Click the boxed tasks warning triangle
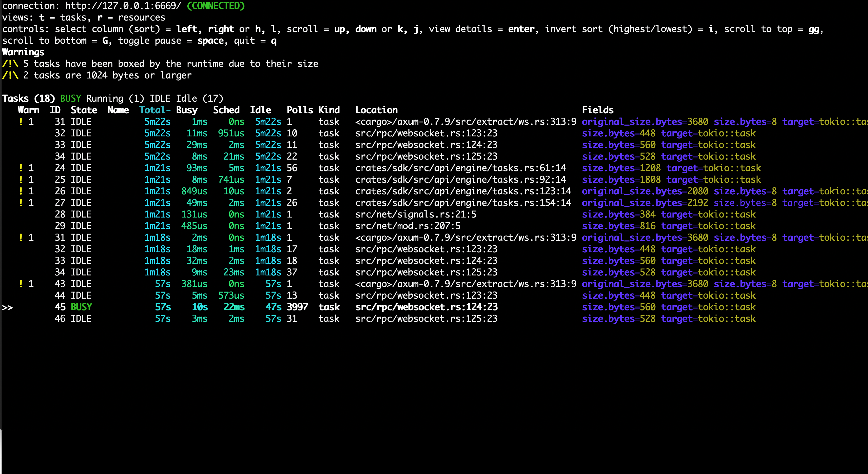 pos(10,64)
